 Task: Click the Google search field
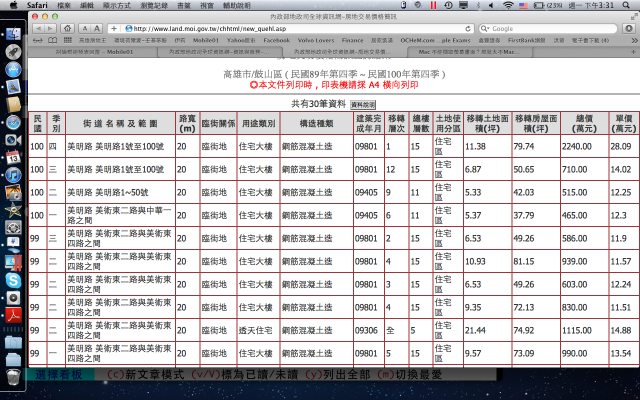[x=548, y=29]
